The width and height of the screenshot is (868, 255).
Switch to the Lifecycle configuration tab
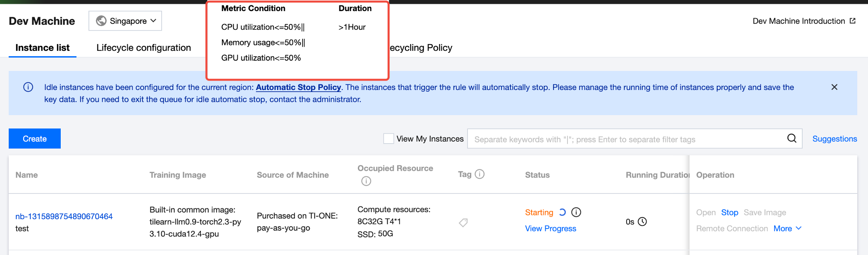point(143,48)
